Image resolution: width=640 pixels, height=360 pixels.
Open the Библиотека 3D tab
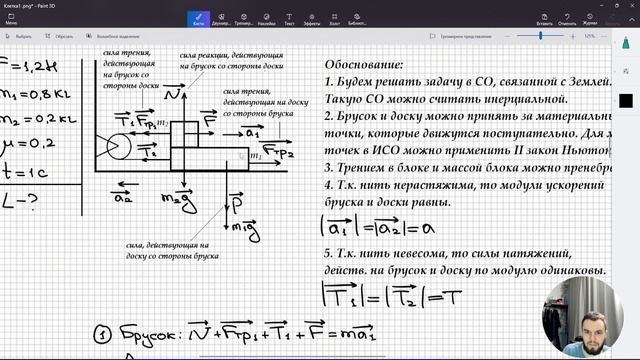357,19
